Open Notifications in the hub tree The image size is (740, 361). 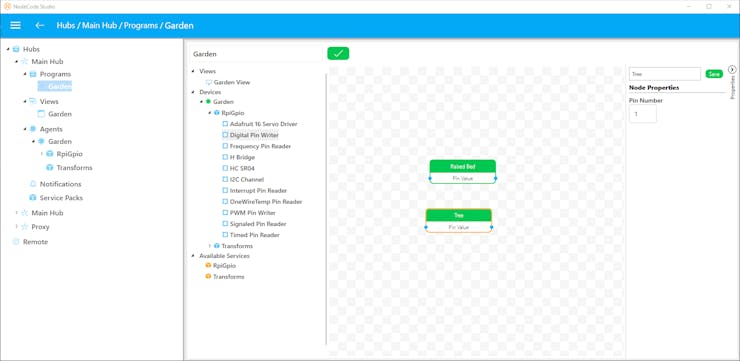tap(60, 184)
